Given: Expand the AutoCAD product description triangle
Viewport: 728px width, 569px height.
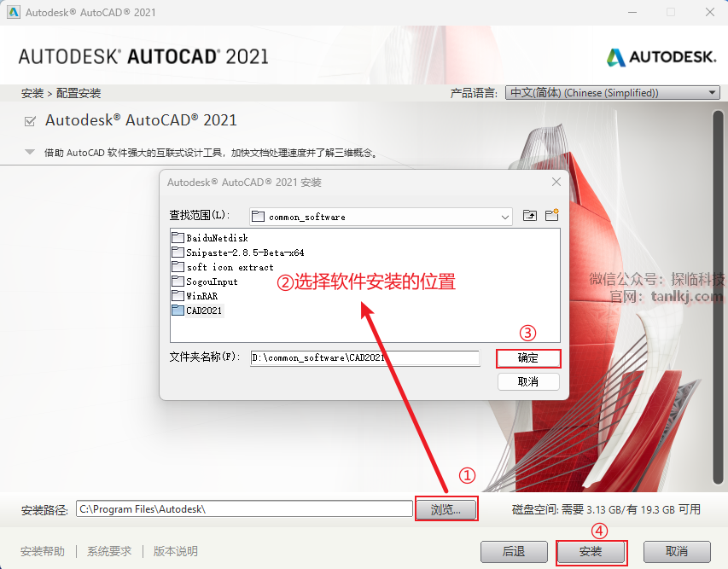Looking at the screenshot, I should tap(30, 152).
